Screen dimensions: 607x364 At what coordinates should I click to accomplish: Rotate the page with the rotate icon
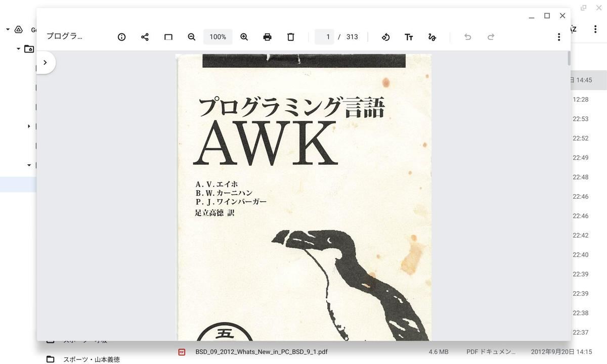[x=385, y=37]
